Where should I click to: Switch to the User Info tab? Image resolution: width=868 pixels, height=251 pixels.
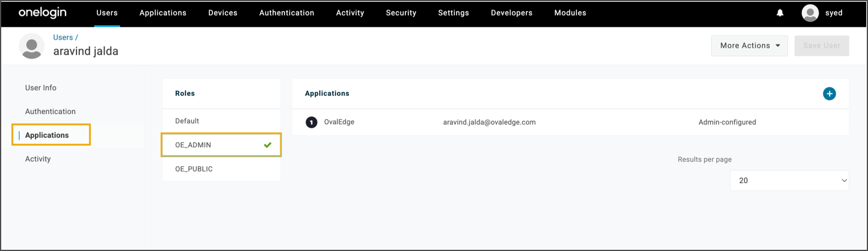(x=41, y=88)
